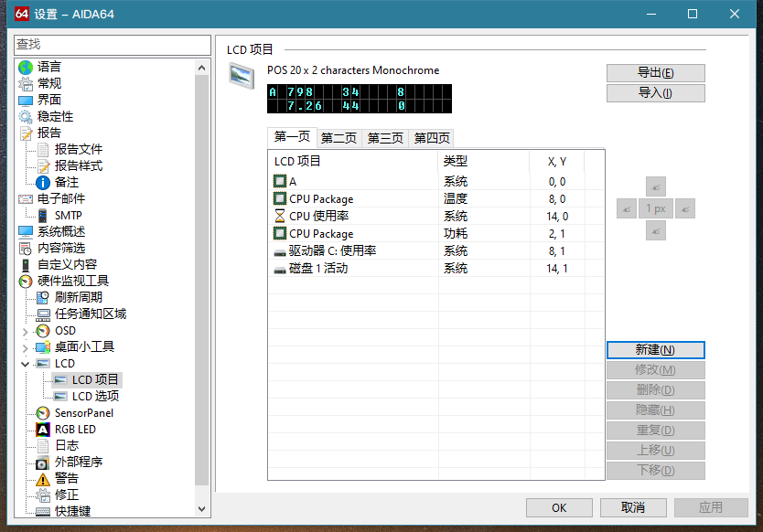
Task: Select LCD 选项 in the tree
Action: click(95, 396)
